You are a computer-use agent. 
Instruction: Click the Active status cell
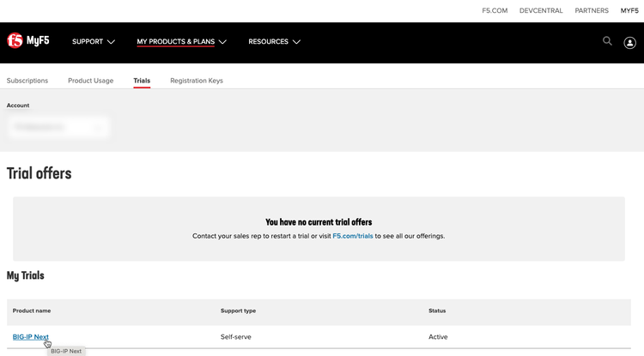(x=438, y=337)
